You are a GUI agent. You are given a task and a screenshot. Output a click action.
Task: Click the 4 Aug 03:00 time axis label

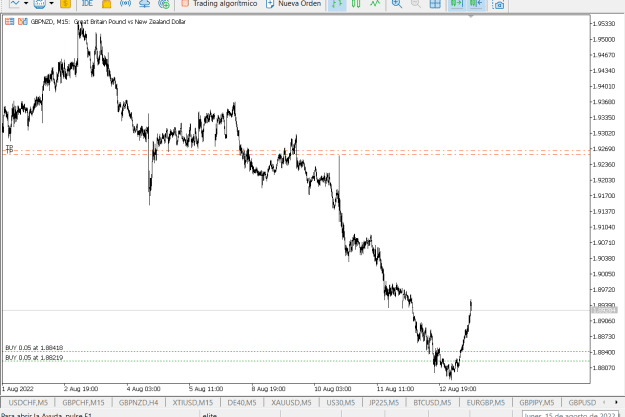[x=143, y=389]
